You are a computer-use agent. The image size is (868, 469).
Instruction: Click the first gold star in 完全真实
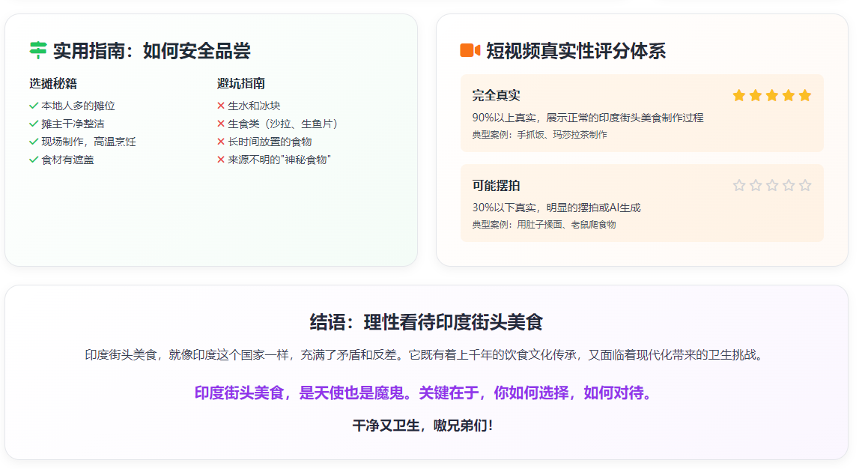click(739, 95)
